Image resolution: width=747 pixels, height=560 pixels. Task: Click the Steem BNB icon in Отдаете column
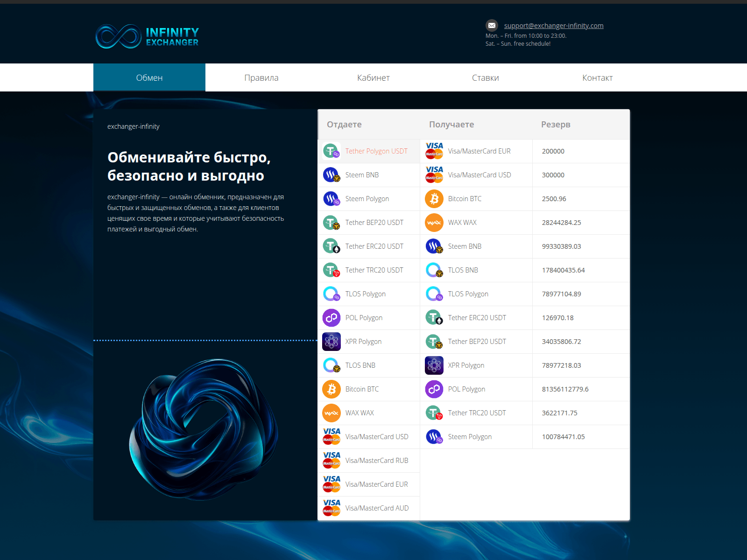331,175
